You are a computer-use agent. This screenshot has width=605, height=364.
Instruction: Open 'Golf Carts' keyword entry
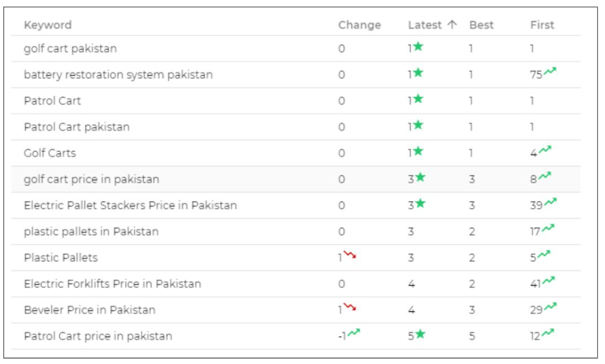click(x=49, y=153)
